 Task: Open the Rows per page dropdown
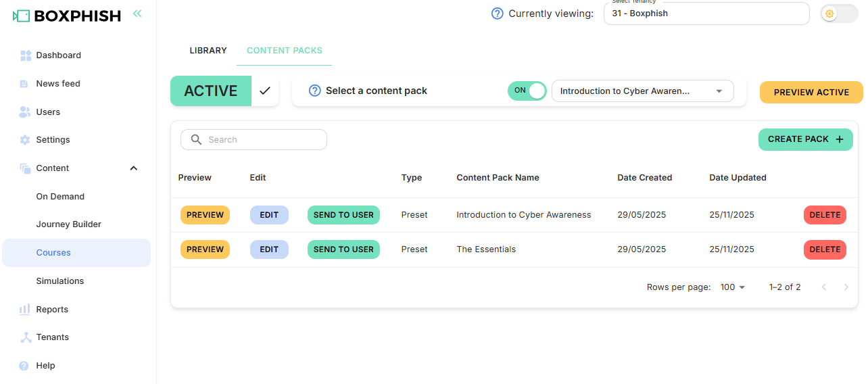pyautogui.click(x=733, y=287)
